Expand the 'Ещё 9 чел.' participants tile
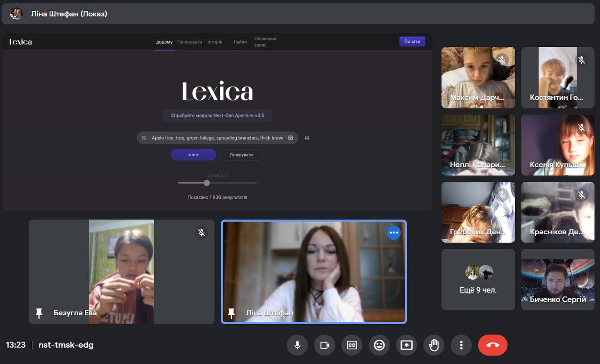 click(478, 280)
